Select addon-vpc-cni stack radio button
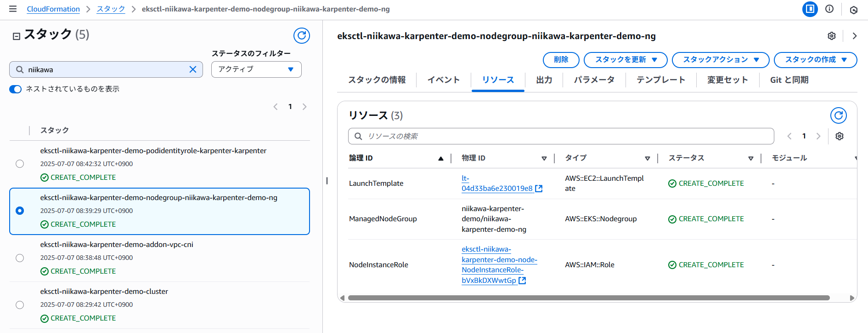This screenshot has width=868, height=333. [20, 258]
